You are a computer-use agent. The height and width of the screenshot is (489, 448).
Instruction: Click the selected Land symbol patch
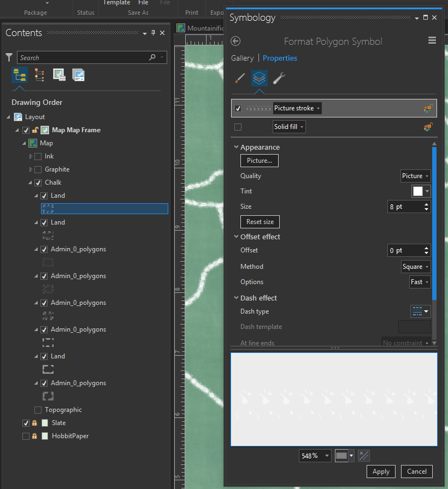point(48,209)
